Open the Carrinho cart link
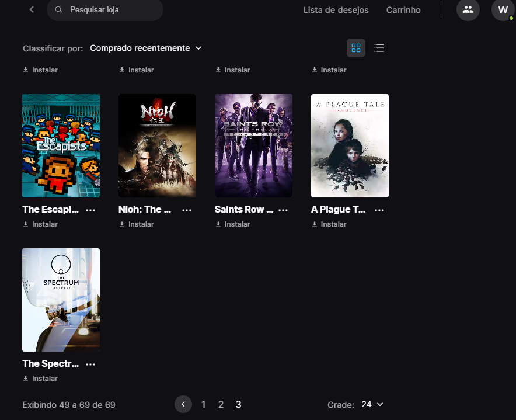This screenshot has height=420, width=516. click(403, 10)
